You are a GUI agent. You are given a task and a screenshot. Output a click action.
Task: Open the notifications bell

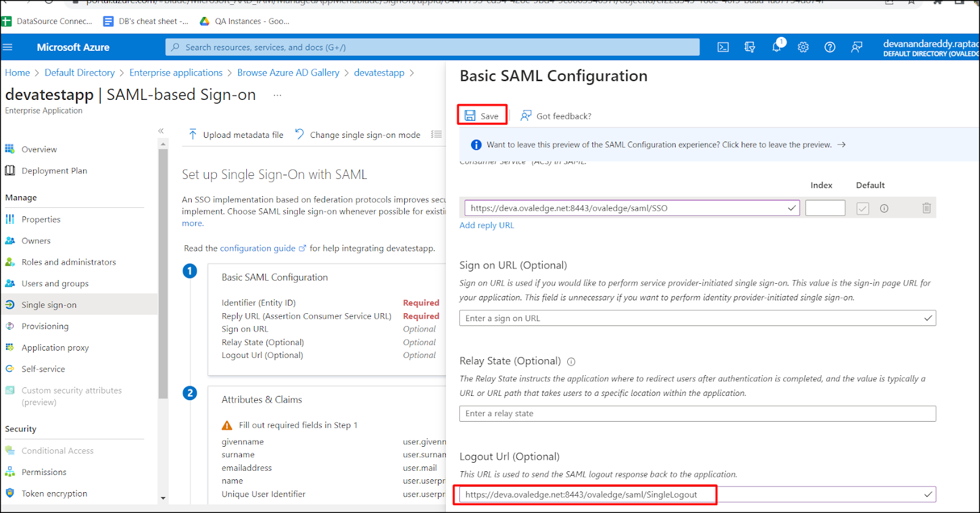[x=777, y=47]
